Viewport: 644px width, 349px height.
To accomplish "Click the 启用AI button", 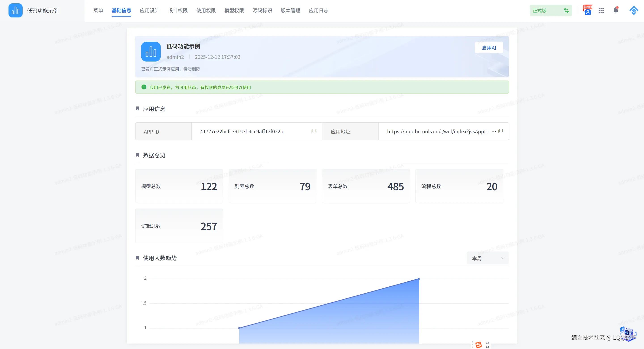I will [x=489, y=48].
